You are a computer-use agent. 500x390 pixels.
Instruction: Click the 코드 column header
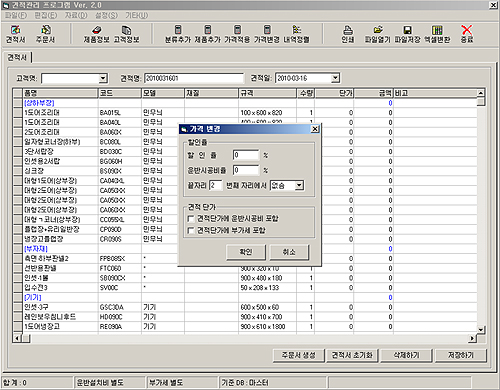click(120, 93)
